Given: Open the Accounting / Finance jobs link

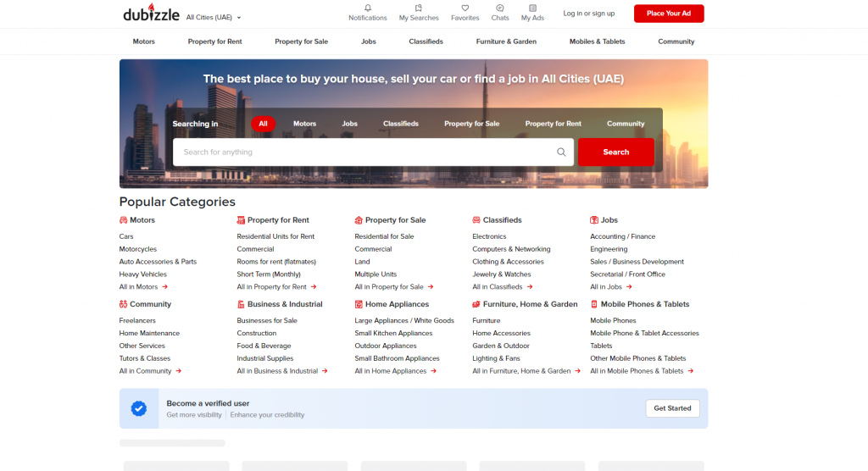Looking at the screenshot, I should 623,236.
